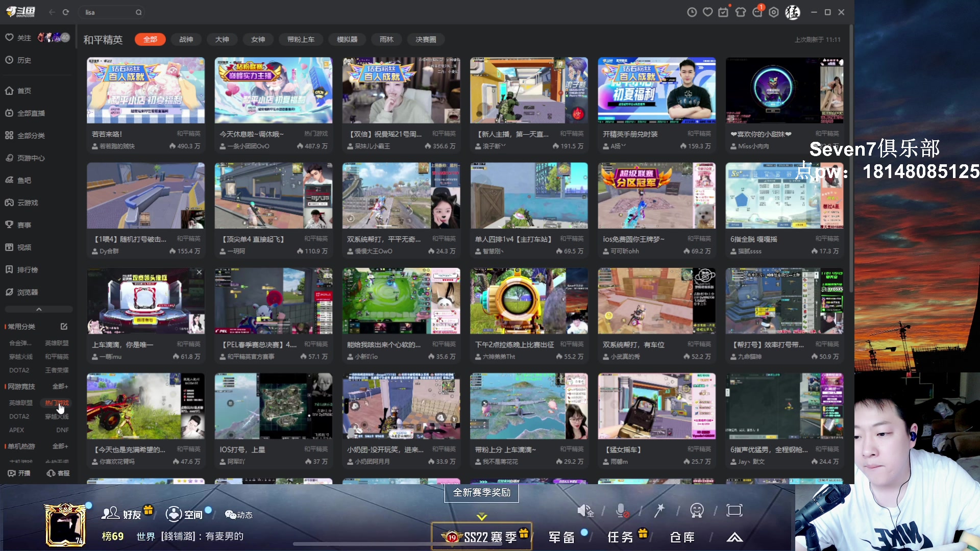
Task: Collapse the sidebar navigation with up chevron
Action: (x=39, y=310)
